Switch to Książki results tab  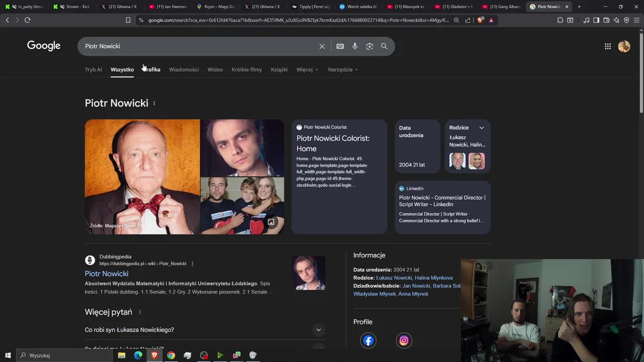pyautogui.click(x=279, y=69)
